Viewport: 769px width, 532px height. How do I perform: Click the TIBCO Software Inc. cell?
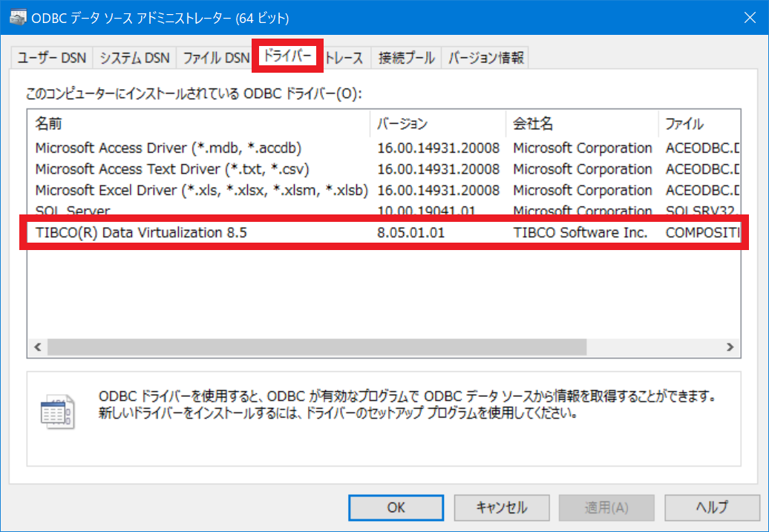click(580, 232)
